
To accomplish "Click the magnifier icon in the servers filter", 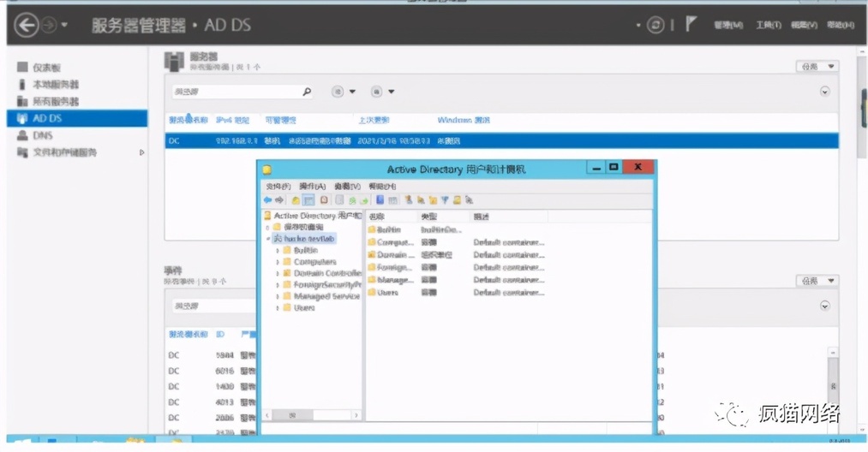I will pyautogui.click(x=307, y=92).
